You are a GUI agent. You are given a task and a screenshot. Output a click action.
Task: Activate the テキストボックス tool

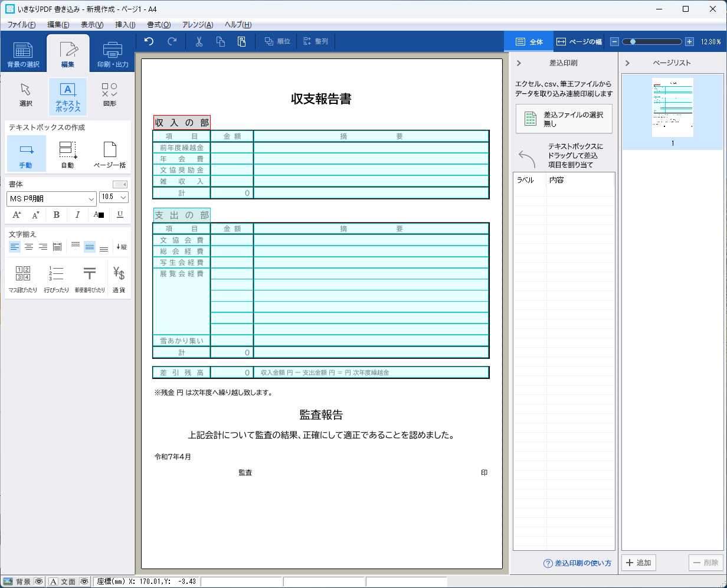(x=68, y=96)
